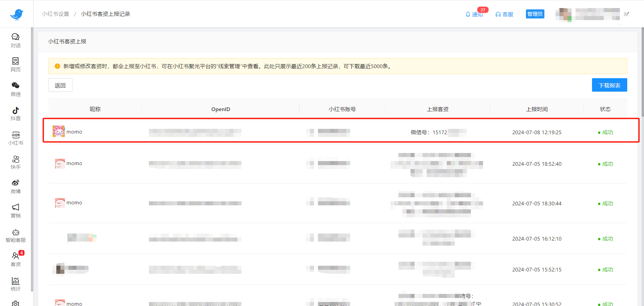Select the 微信 WeChat sidebar icon
This screenshot has height=306, width=644.
[15, 89]
